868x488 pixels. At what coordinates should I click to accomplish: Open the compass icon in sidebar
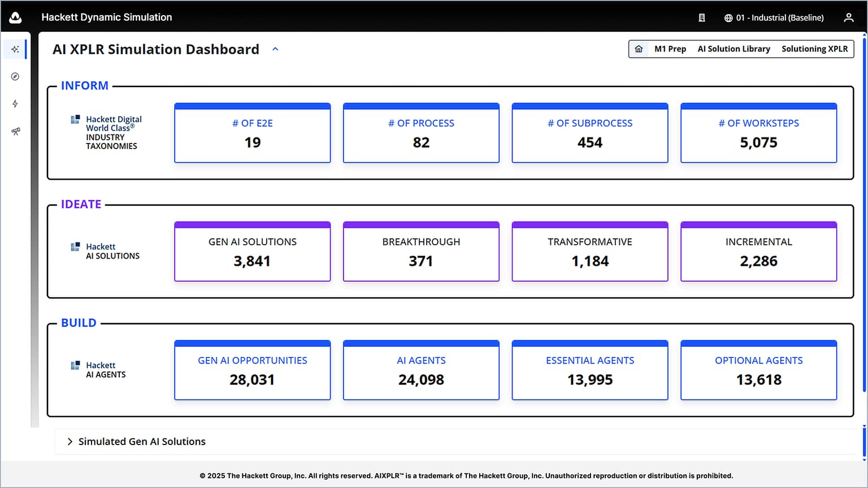click(15, 76)
